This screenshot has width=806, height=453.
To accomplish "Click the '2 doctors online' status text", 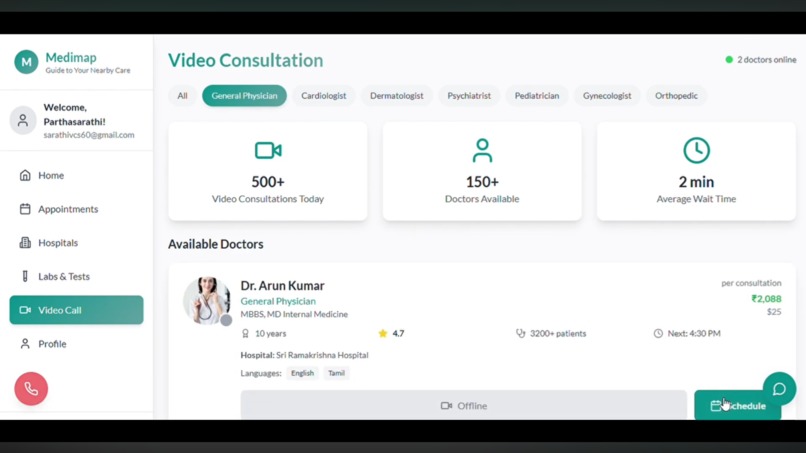I will pyautogui.click(x=766, y=60).
